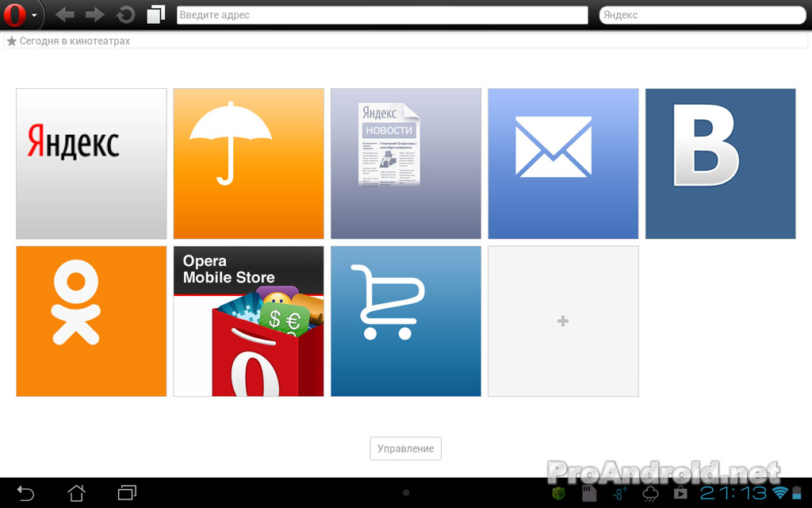Reload the page with the refresh icon
The height and width of the screenshot is (508, 812).
125,15
